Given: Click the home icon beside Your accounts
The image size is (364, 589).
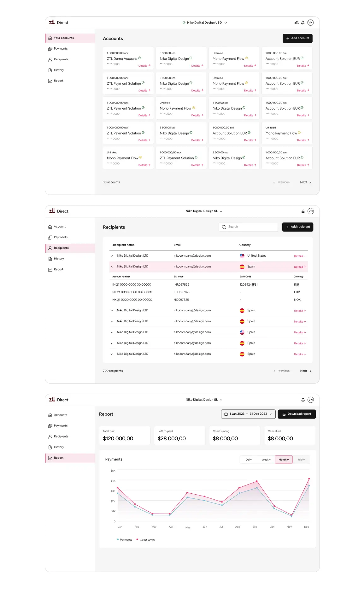Looking at the screenshot, I should [x=50, y=38].
